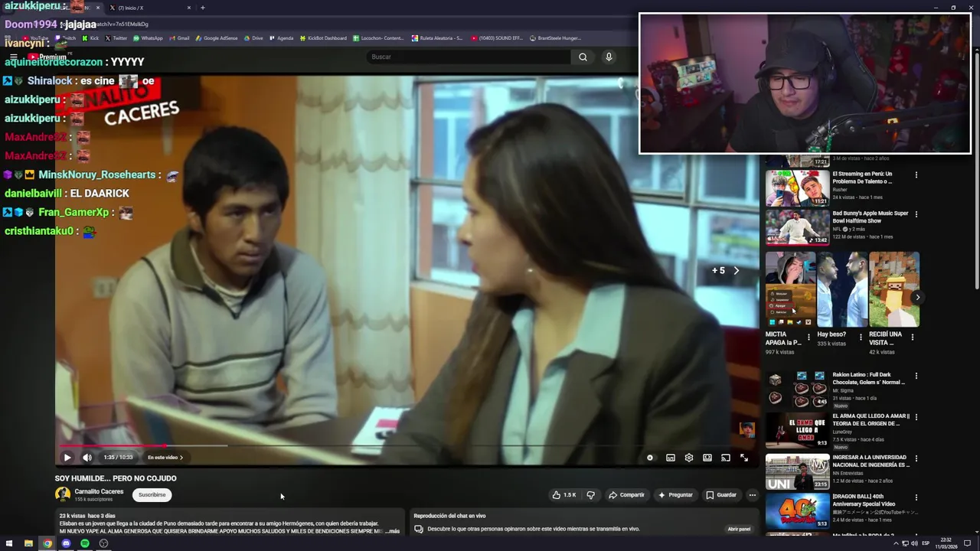Open the Drive bookmark
The width and height of the screenshot is (980, 551).
pyautogui.click(x=253, y=38)
